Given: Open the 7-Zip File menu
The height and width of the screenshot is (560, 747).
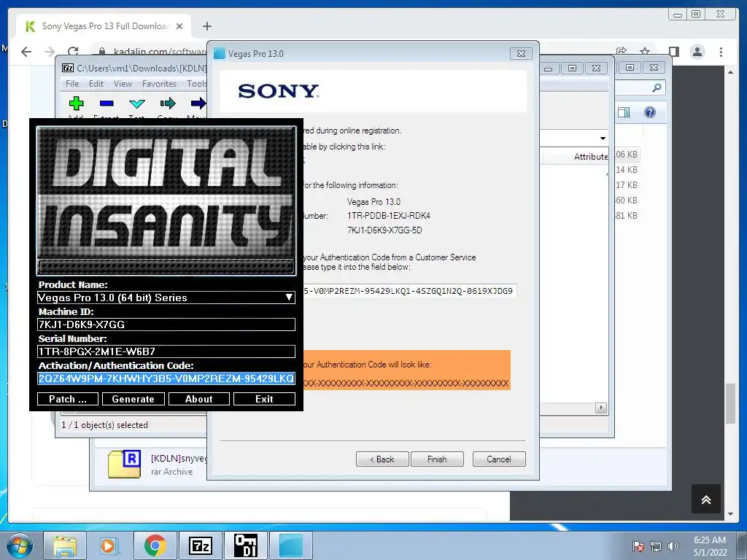Looking at the screenshot, I should [72, 84].
